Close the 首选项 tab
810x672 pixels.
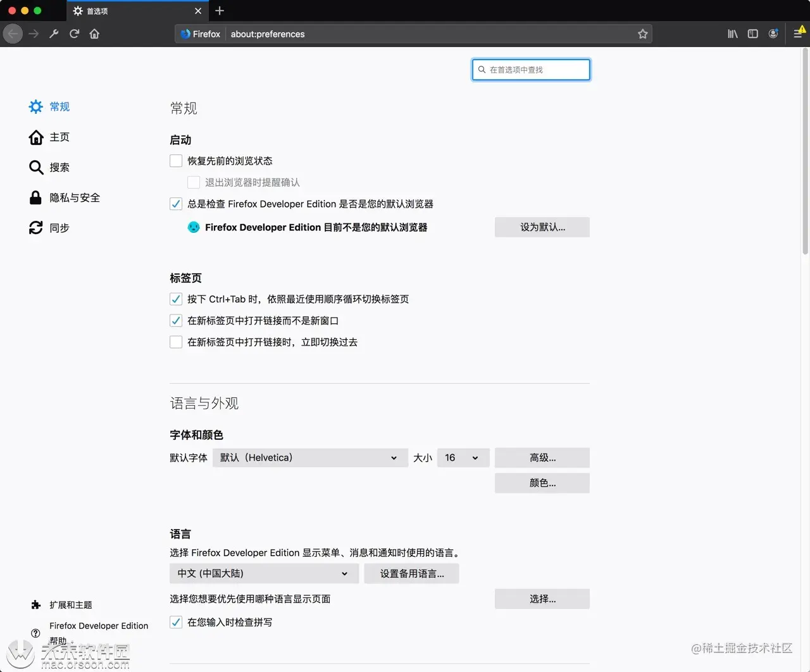point(198,11)
